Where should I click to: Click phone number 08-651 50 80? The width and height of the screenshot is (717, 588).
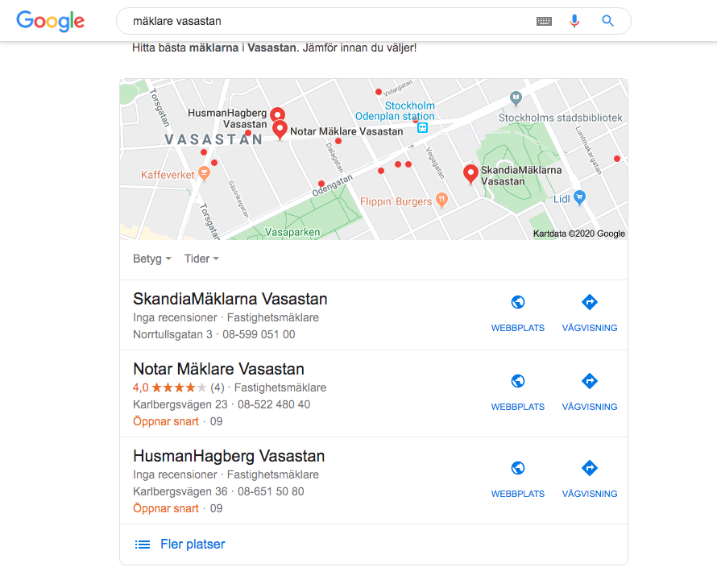click(271, 491)
